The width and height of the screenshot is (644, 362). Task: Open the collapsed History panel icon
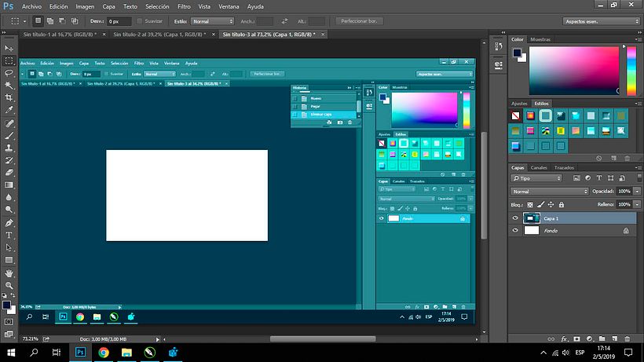[x=499, y=46]
